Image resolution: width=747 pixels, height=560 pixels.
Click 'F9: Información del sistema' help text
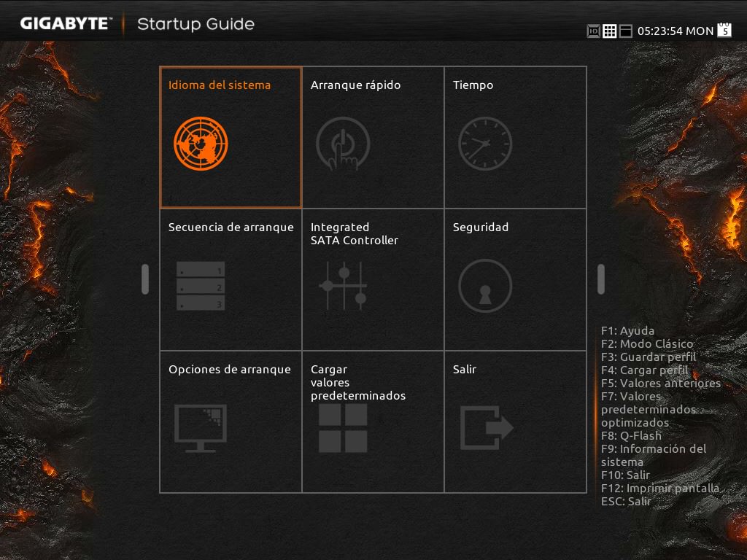click(654, 455)
